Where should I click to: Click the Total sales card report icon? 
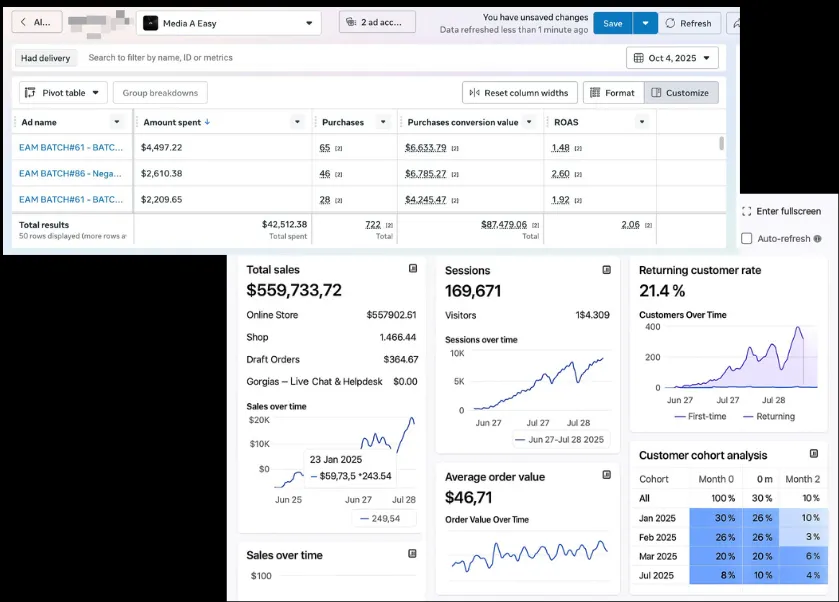click(x=413, y=269)
